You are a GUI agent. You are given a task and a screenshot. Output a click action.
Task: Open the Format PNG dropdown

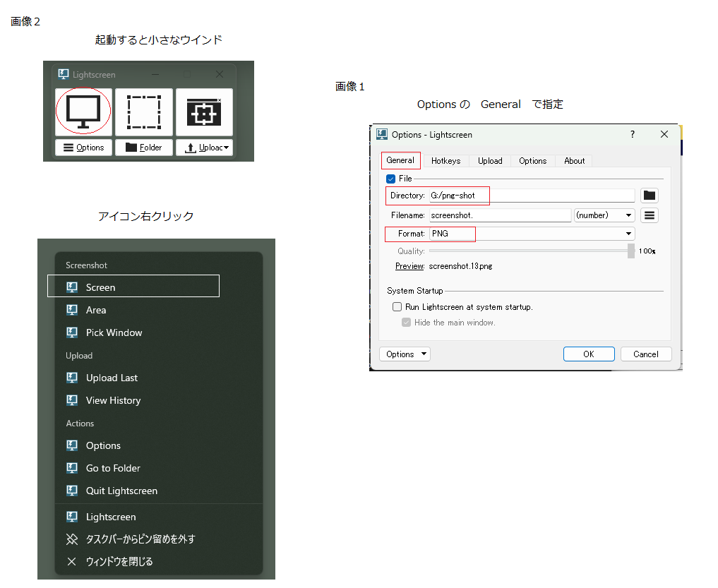pos(532,234)
